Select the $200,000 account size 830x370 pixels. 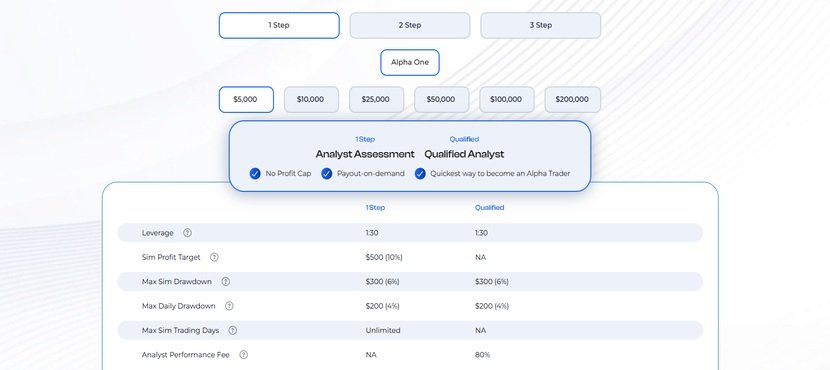(573, 100)
